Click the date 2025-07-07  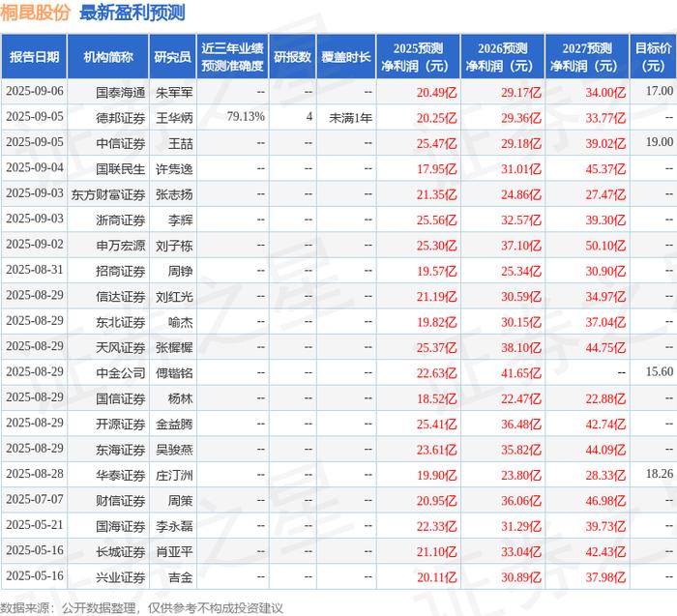(x=35, y=499)
